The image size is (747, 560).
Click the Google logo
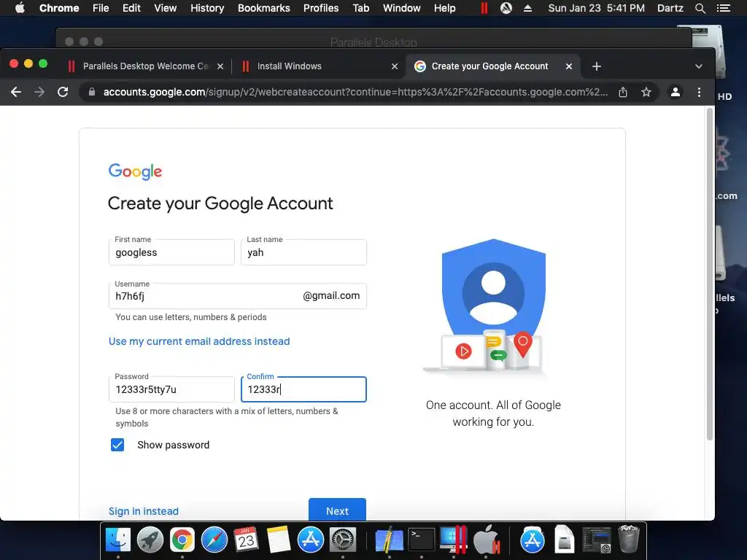135,171
